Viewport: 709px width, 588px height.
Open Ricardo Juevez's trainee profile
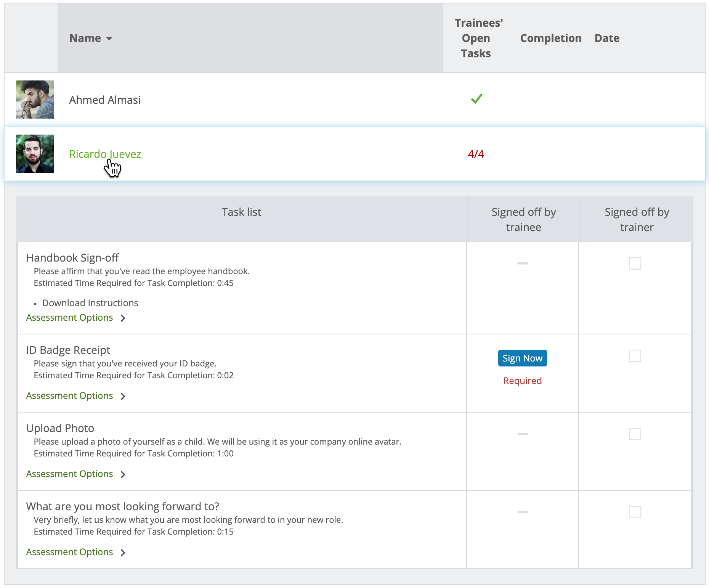tap(105, 154)
